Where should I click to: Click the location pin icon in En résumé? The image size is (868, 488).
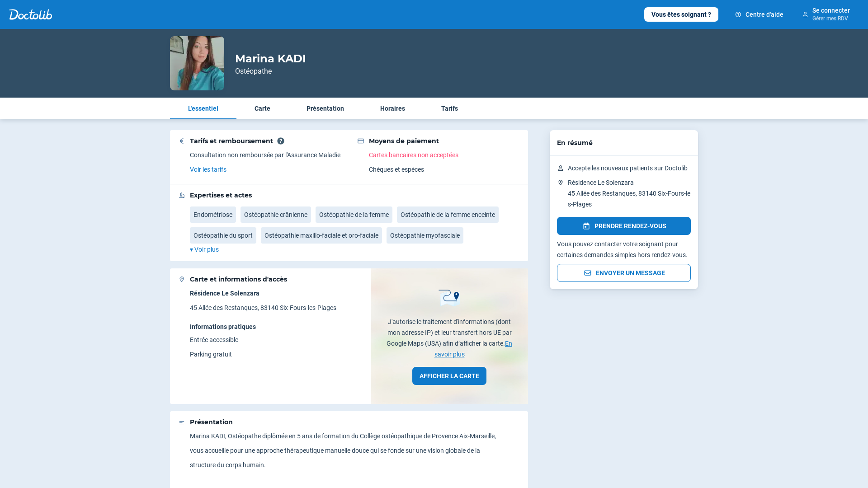(561, 183)
